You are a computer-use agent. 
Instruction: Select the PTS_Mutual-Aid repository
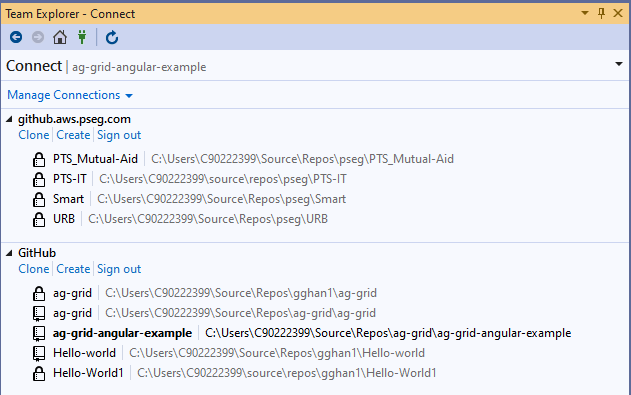(95, 159)
